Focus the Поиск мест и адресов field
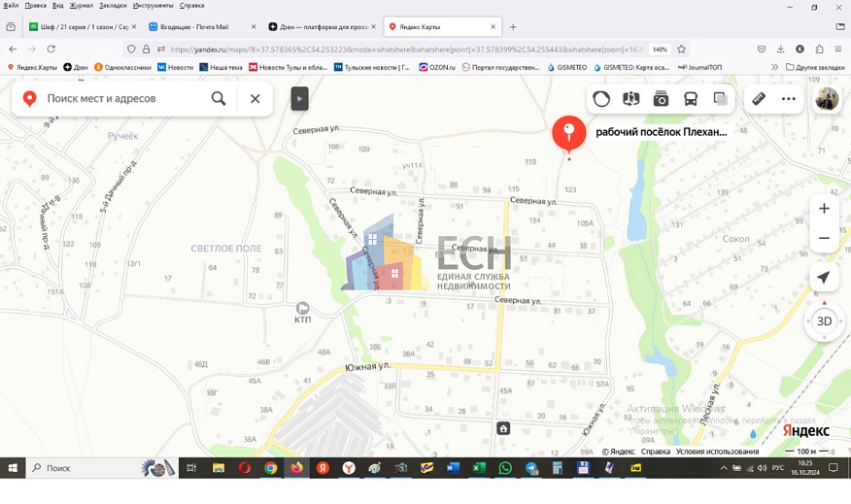This screenshot has height=504, width=851. pos(101,99)
